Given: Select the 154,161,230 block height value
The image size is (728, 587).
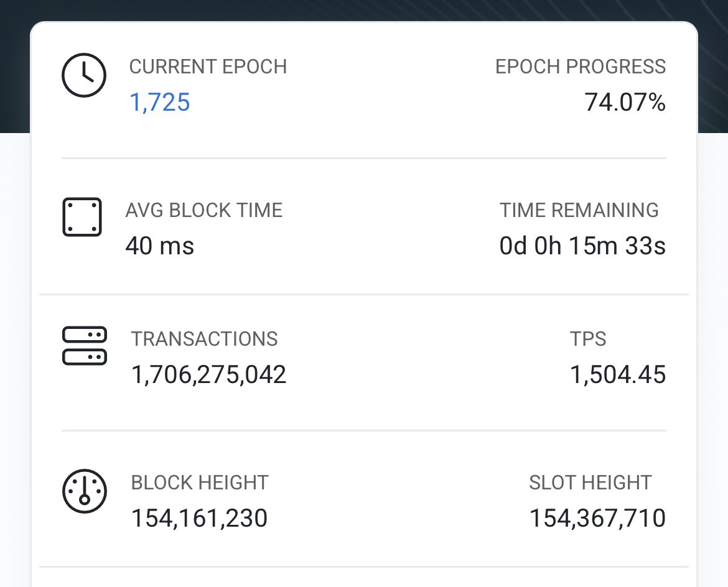Looking at the screenshot, I should coord(199,519).
